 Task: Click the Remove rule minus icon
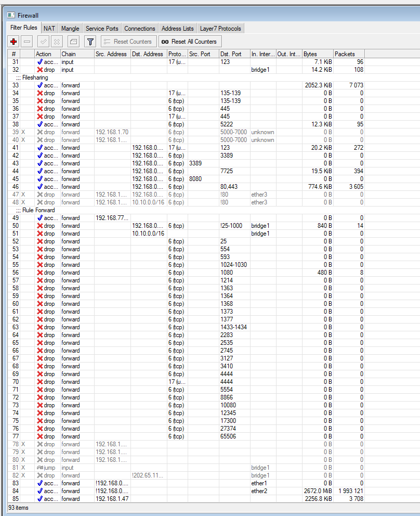[x=28, y=42]
